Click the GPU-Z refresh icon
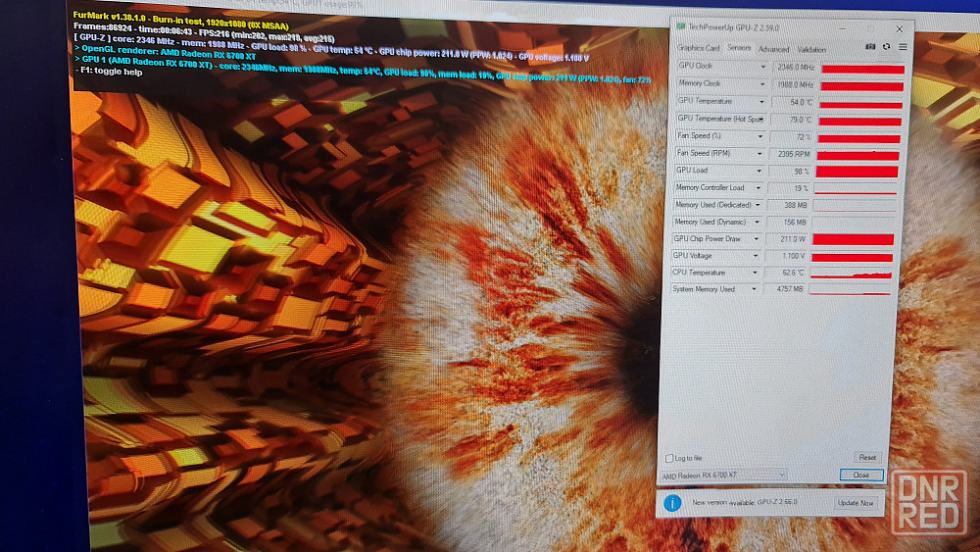The height and width of the screenshot is (552, 980). coord(886,47)
